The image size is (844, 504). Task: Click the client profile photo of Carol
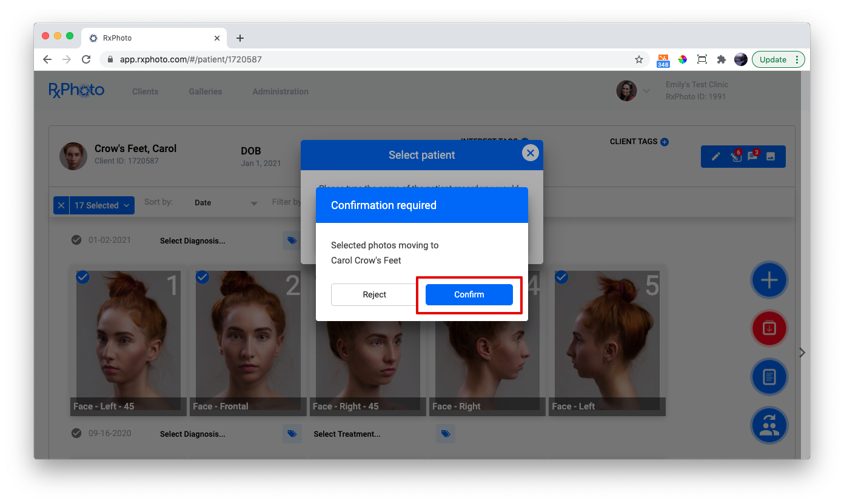tap(73, 156)
